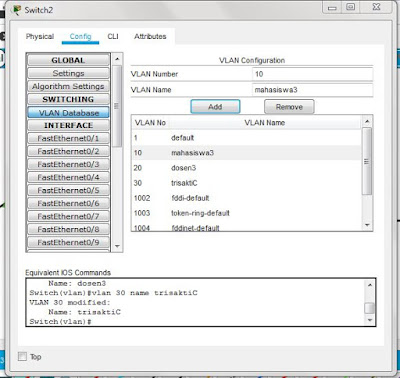400x378 pixels.
Task: Click the Add VLAN button
Action: [215, 107]
